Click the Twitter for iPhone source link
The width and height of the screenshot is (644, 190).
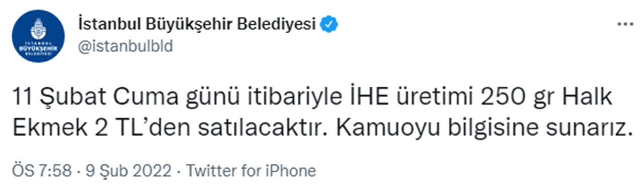click(x=251, y=171)
